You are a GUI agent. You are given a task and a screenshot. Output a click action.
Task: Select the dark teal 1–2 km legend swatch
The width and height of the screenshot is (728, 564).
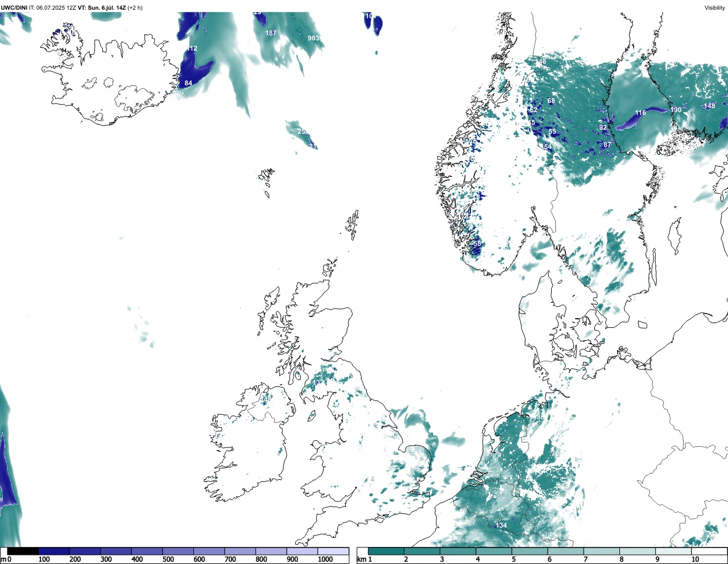coord(386,551)
